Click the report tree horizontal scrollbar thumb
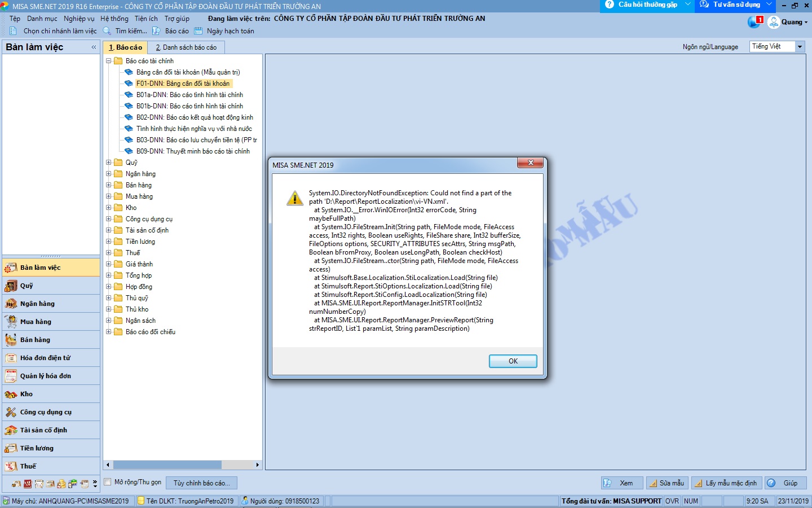This screenshot has width=812, height=508. click(x=167, y=465)
